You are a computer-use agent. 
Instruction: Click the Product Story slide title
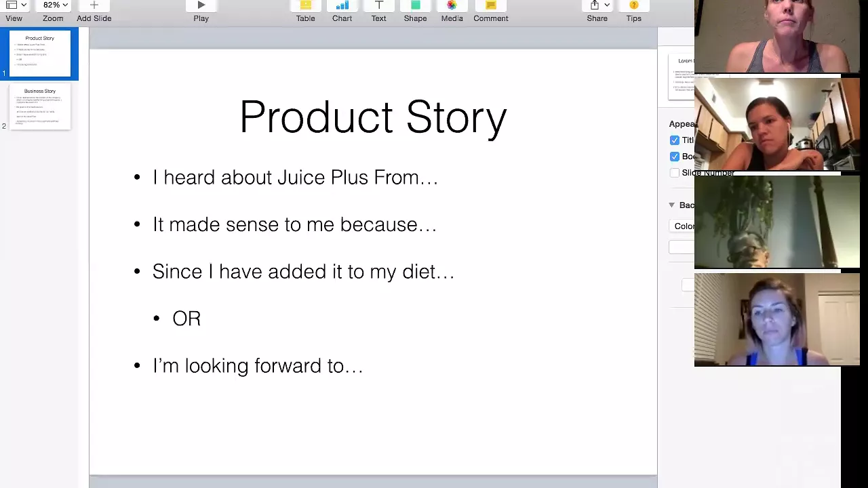pos(373,117)
